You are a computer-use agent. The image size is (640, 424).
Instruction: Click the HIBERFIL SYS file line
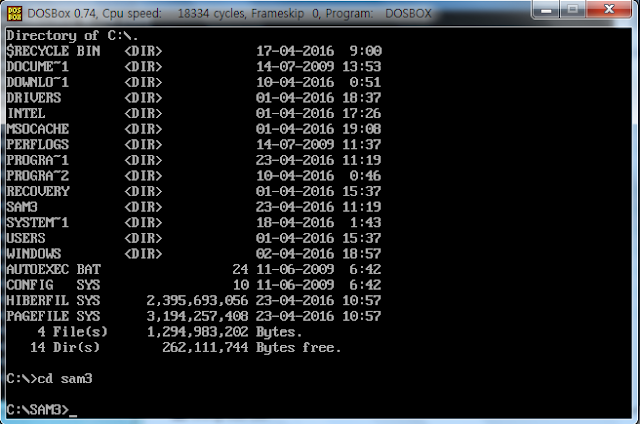[54, 300]
